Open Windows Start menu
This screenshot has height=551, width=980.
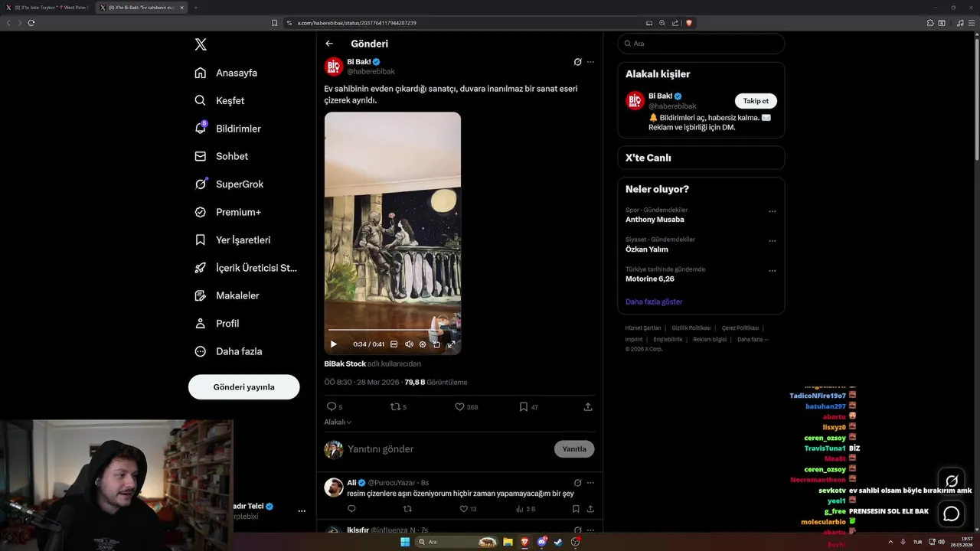pyautogui.click(x=405, y=542)
